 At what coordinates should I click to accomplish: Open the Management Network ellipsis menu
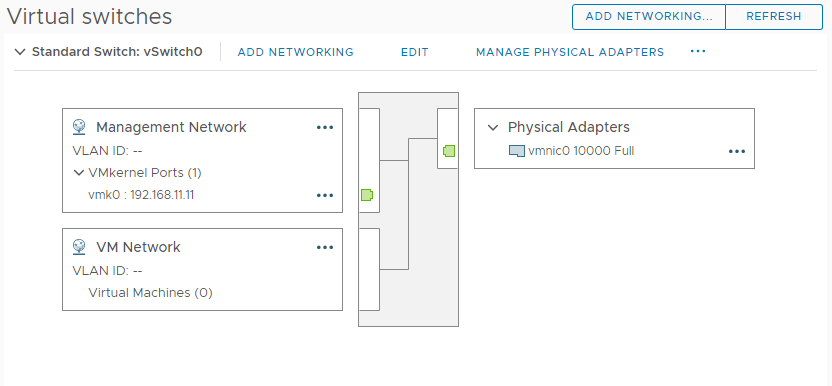pos(325,127)
